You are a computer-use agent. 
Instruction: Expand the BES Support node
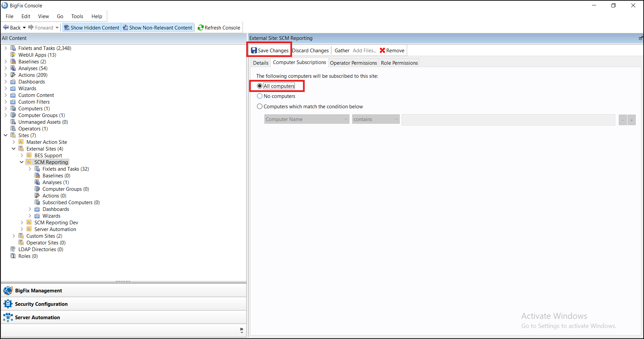(x=22, y=155)
